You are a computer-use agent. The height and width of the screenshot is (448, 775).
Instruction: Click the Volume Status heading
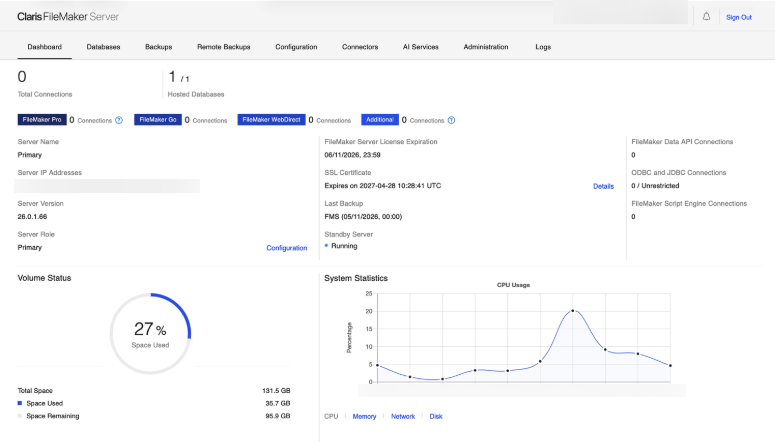coord(44,278)
